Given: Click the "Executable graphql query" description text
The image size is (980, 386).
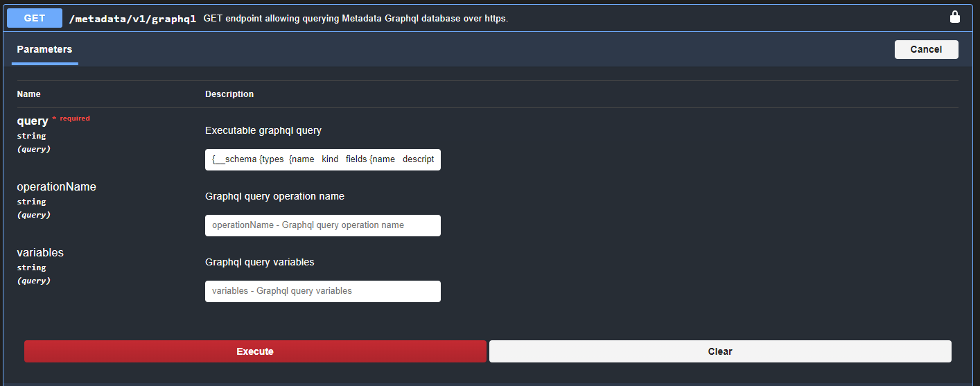Looking at the screenshot, I should tap(263, 130).
